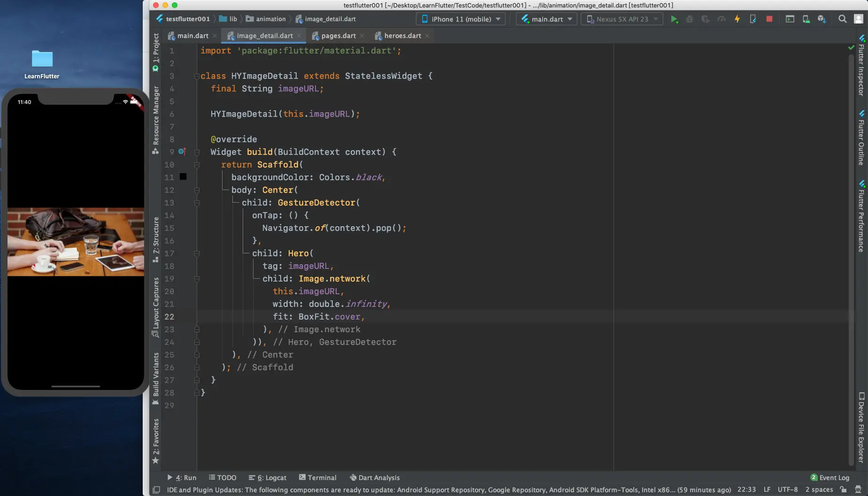Stop the running app with red square
The image size is (868, 496).
point(769,19)
